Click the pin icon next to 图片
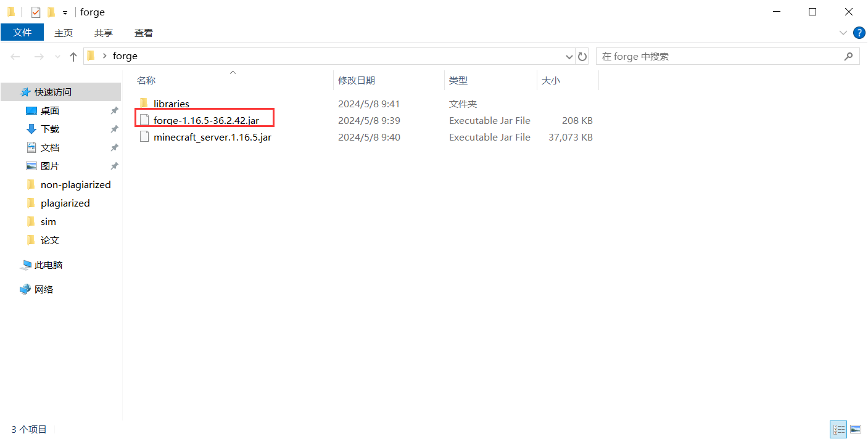868x439 pixels. (114, 166)
